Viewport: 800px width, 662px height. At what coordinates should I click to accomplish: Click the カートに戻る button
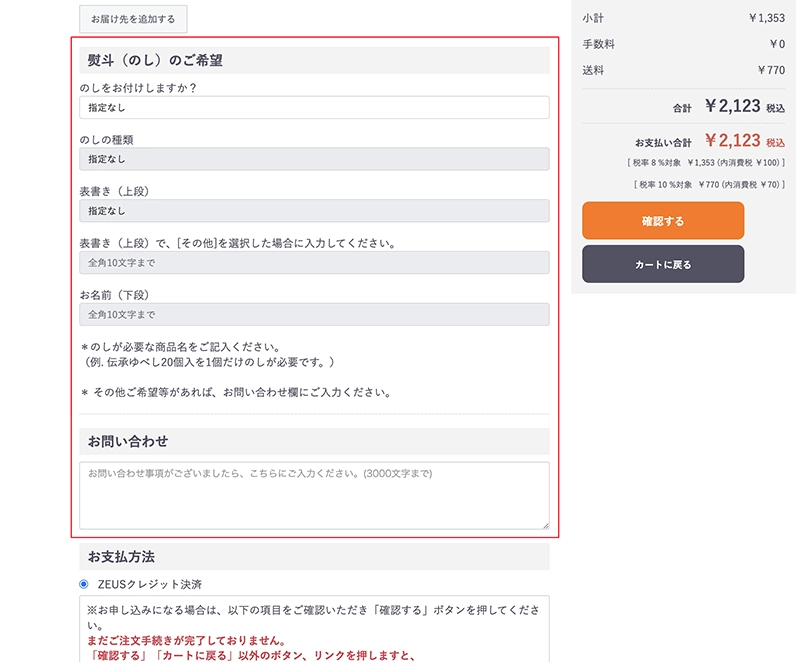pos(663,265)
